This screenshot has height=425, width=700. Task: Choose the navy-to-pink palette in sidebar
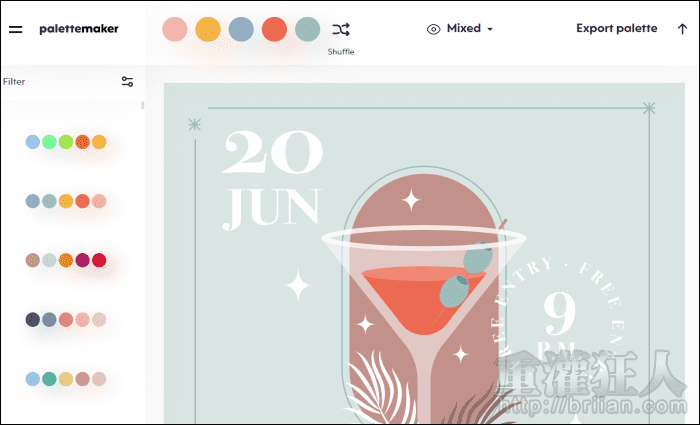(66, 320)
